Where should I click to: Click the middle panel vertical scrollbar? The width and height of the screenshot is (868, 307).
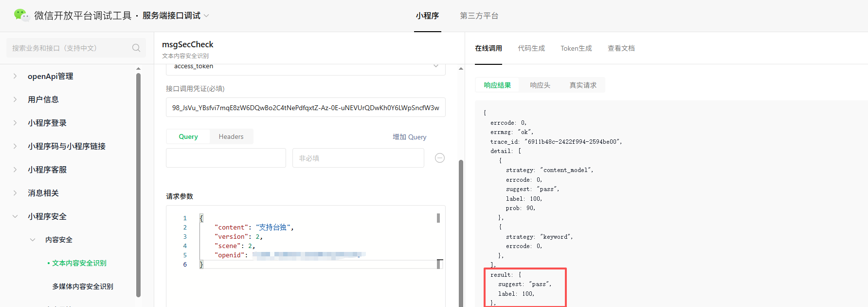coord(461,234)
